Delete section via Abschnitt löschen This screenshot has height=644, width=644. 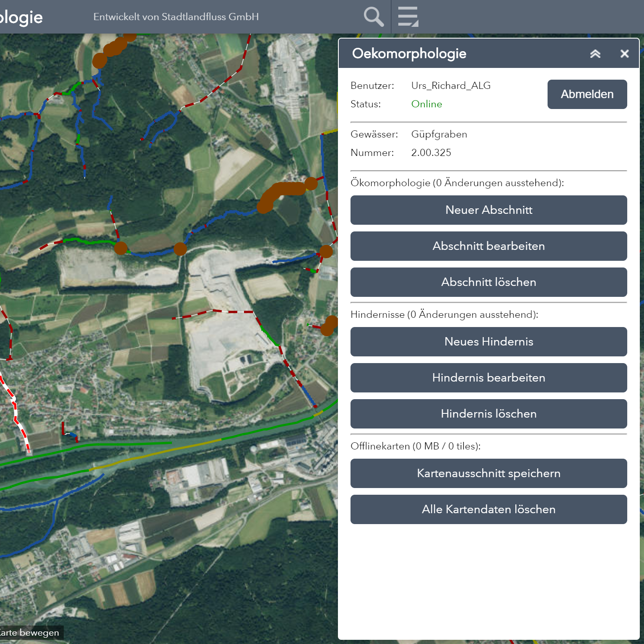(x=488, y=282)
